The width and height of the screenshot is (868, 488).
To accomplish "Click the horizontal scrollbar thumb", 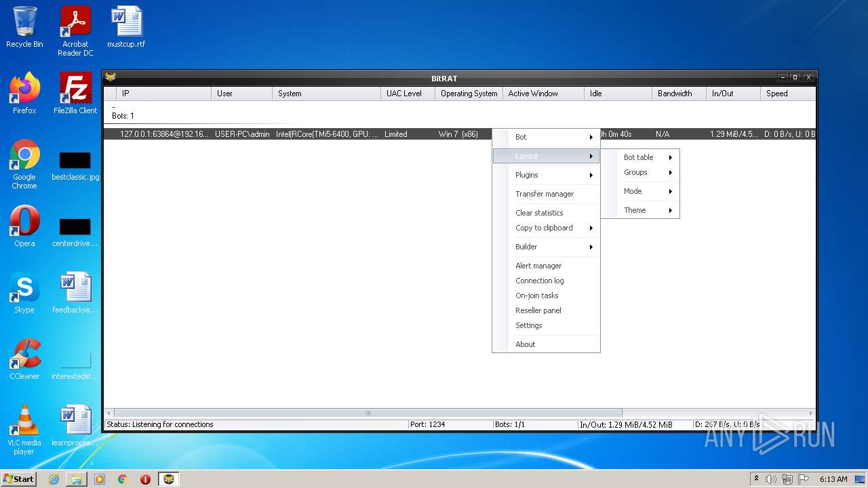I will click(x=368, y=413).
